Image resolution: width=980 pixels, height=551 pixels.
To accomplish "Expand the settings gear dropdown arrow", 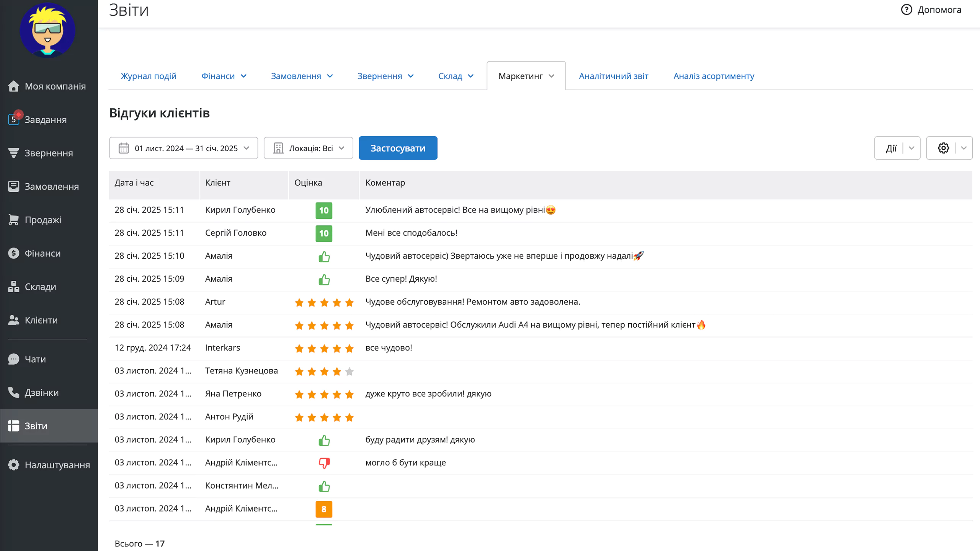I will 964,148.
